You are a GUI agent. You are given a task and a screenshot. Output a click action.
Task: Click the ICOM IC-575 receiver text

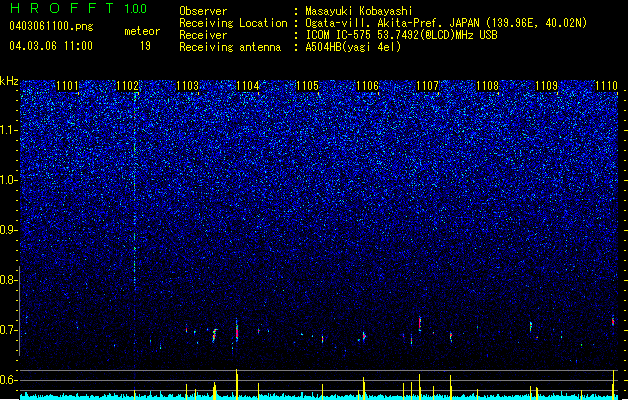point(402,35)
